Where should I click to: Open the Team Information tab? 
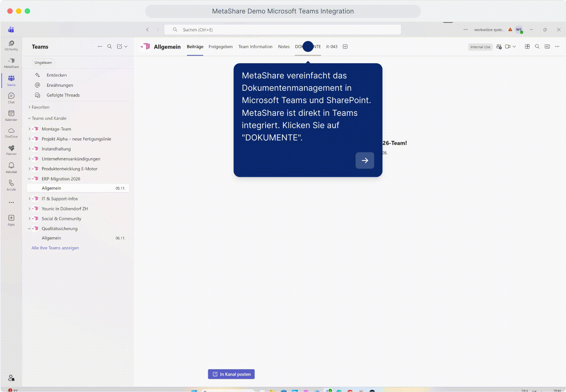click(255, 46)
